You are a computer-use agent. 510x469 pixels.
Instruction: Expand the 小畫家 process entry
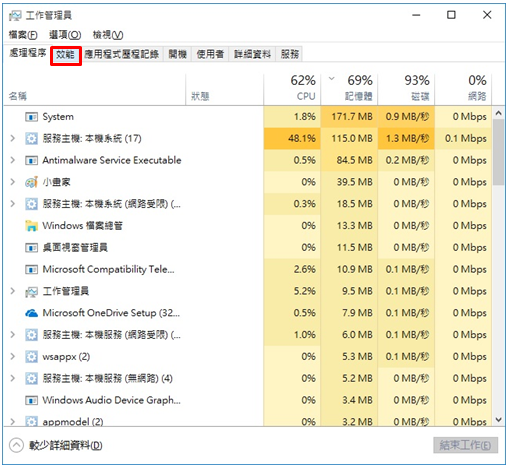(13, 182)
